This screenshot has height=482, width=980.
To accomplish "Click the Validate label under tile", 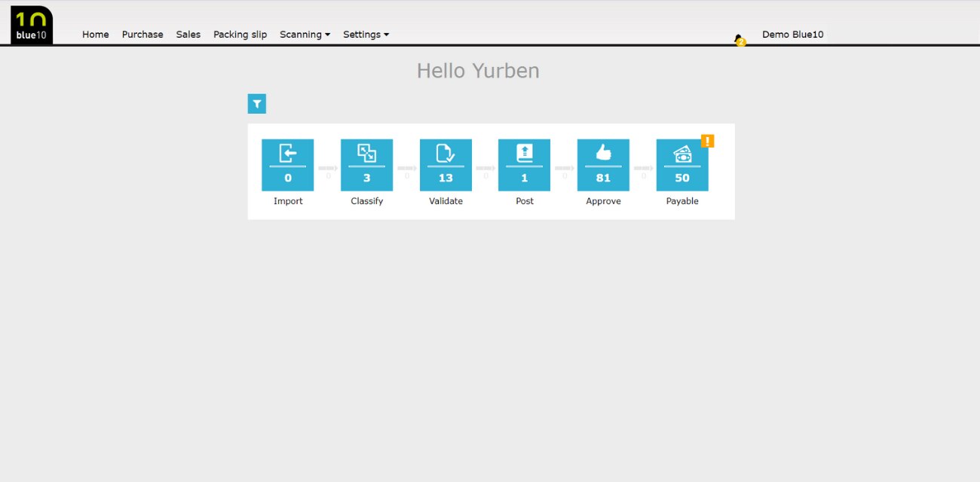I will [446, 201].
